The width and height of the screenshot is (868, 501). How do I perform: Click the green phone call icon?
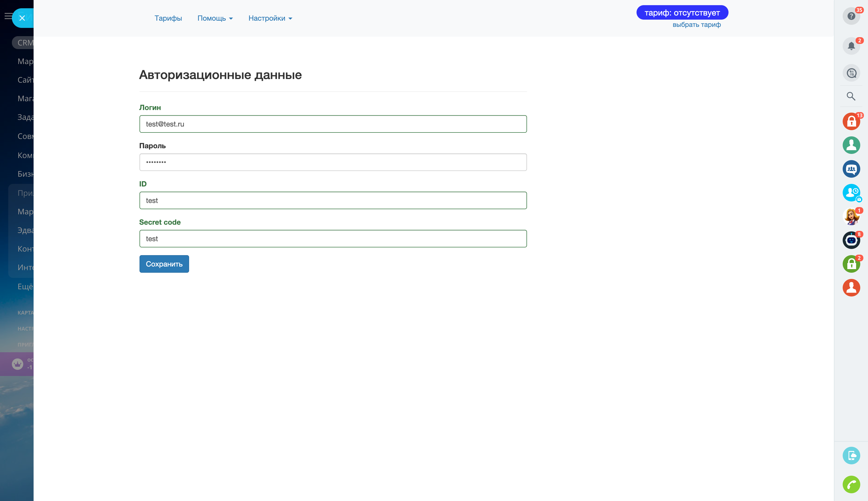(x=851, y=484)
